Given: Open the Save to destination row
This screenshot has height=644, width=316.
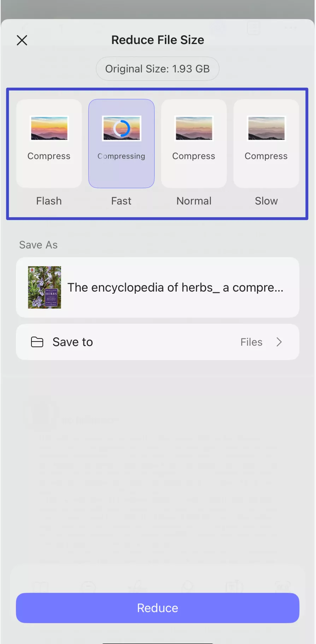Looking at the screenshot, I should [157, 342].
